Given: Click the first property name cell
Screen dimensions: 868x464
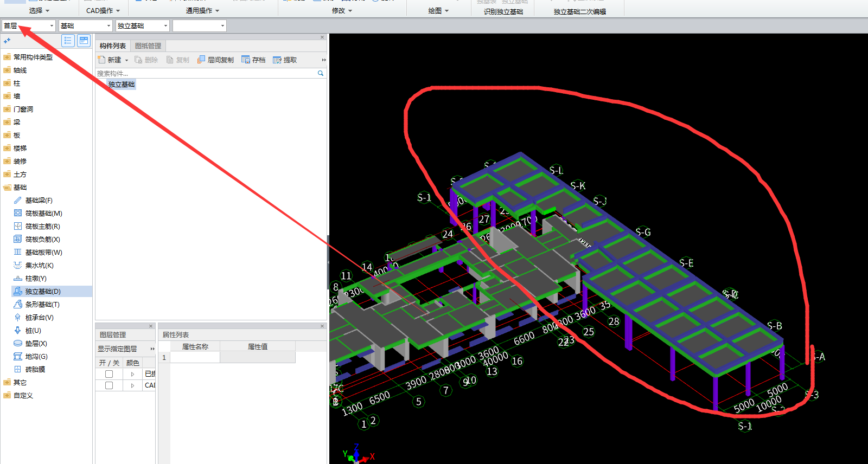Looking at the screenshot, I should 195,357.
